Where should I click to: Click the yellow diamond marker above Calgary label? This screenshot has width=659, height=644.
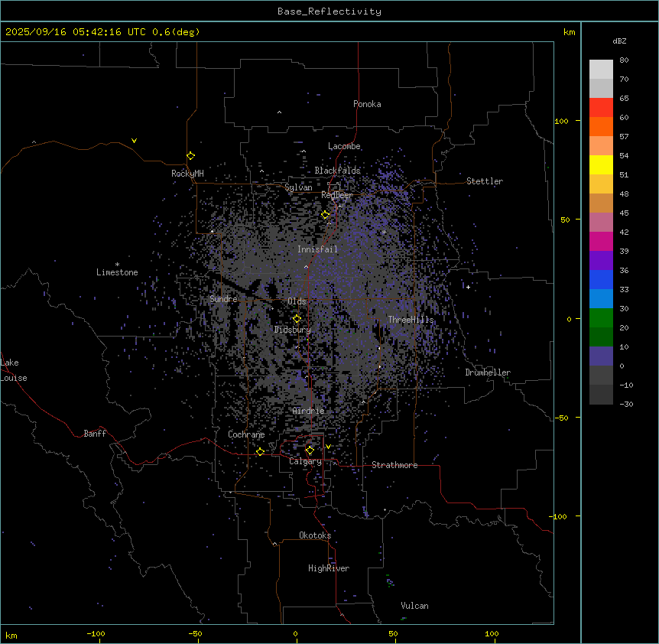tap(310, 450)
